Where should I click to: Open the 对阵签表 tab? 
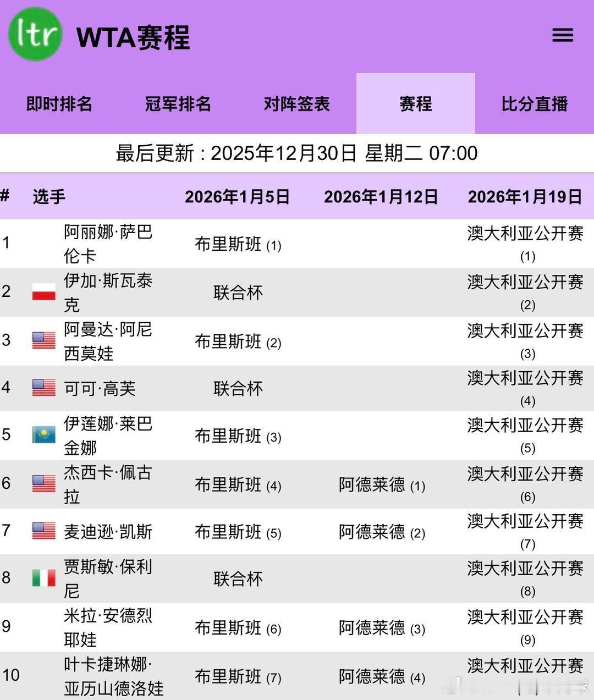297,103
